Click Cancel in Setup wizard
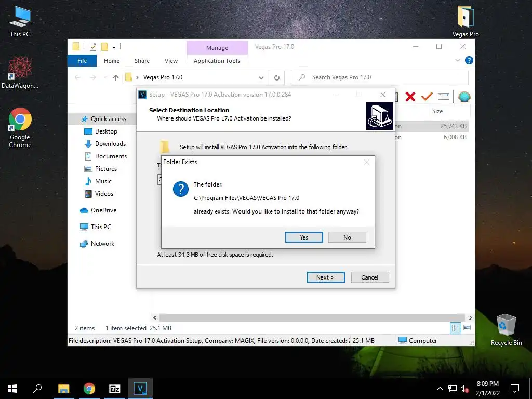532x399 pixels. [x=370, y=277]
